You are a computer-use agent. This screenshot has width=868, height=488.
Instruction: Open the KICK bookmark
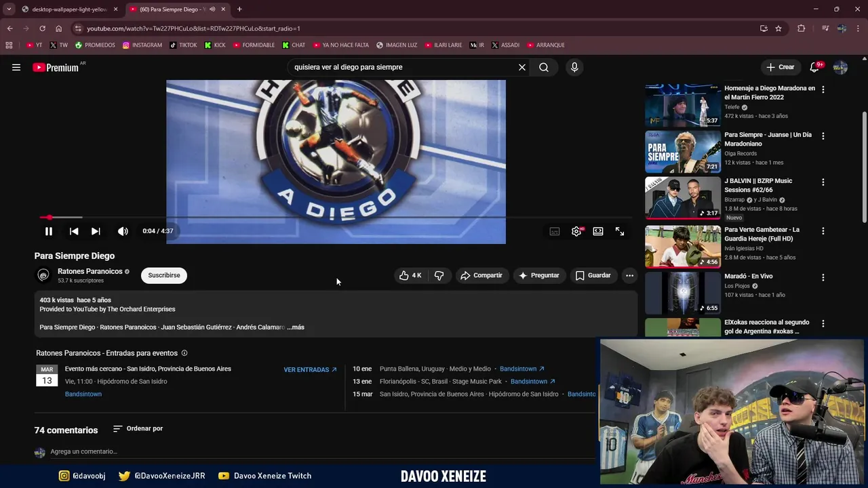(x=215, y=45)
